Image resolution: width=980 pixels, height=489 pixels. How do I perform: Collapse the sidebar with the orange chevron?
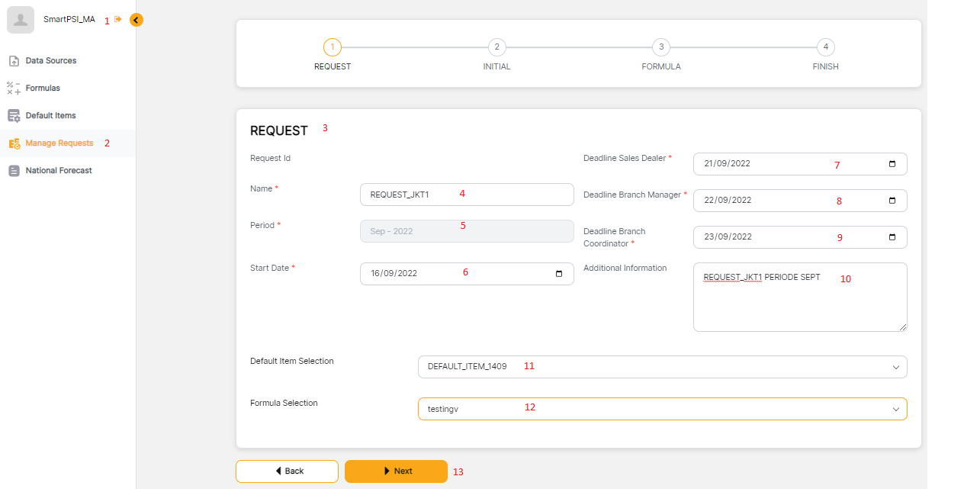point(136,20)
